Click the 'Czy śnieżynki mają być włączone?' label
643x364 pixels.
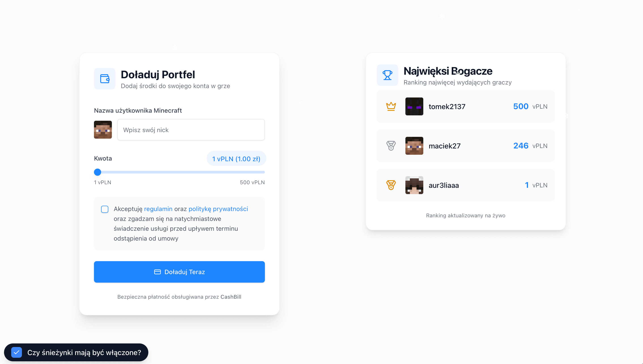point(84,353)
